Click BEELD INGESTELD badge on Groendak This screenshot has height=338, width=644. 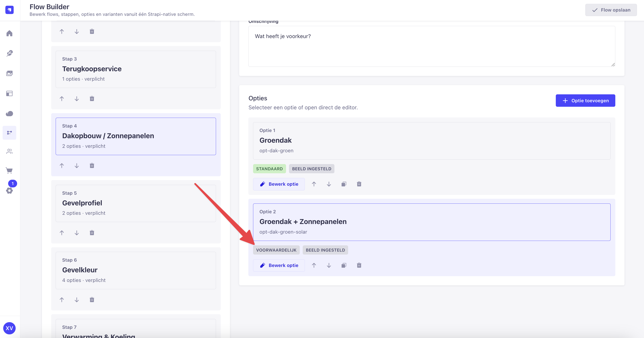(312, 169)
